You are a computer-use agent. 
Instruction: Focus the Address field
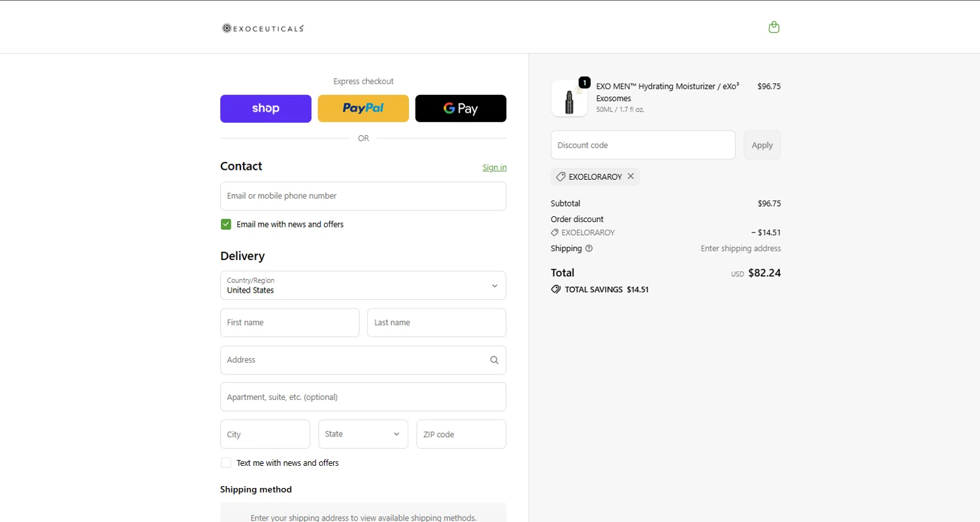[x=363, y=360]
